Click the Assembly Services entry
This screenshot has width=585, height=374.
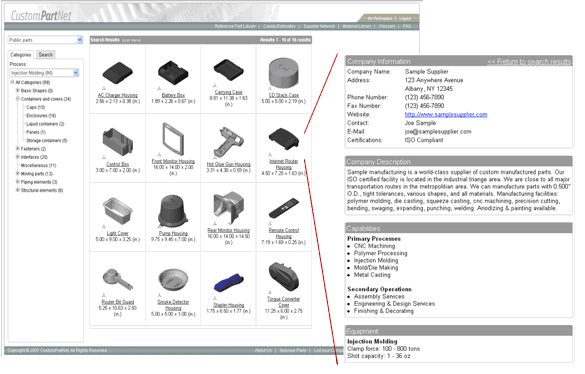pos(379,296)
